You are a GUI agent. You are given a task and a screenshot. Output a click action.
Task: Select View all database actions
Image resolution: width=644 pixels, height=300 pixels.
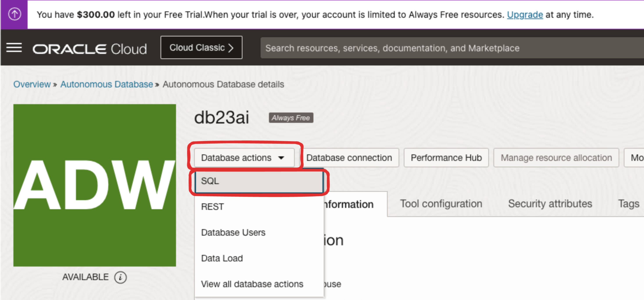(x=259, y=284)
